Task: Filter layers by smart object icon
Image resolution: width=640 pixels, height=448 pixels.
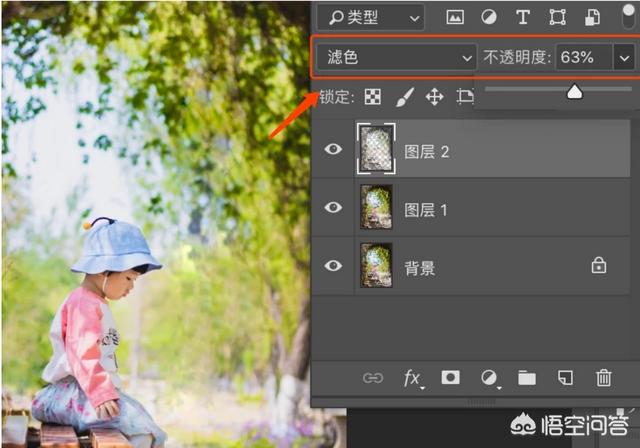Action: click(592, 17)
